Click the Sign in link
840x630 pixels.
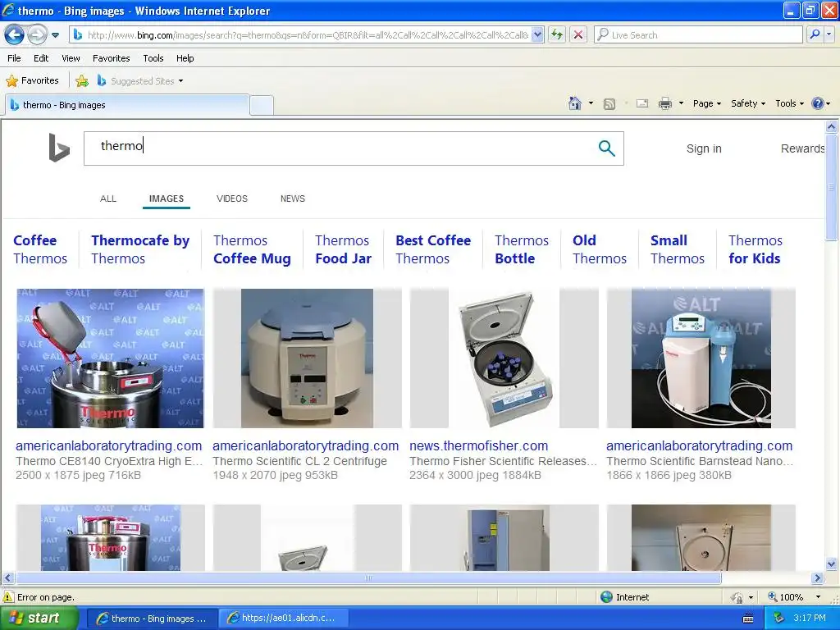click(704, 149)
